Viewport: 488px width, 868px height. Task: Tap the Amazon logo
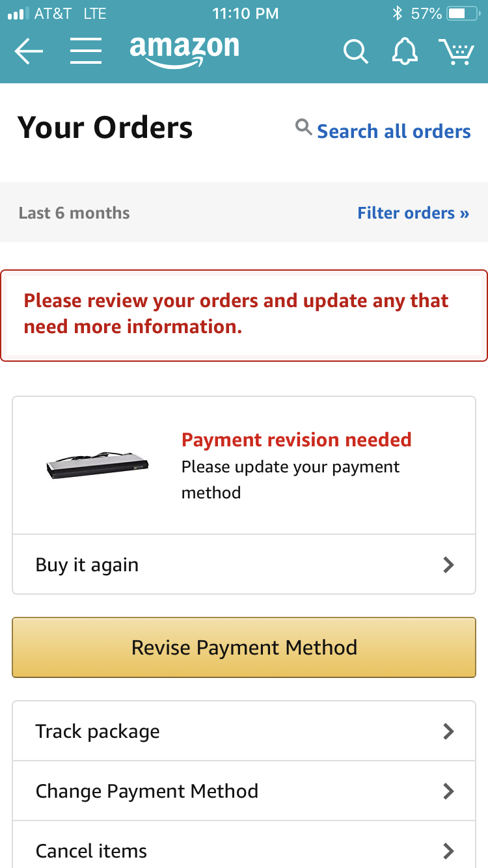pos(184,51)
